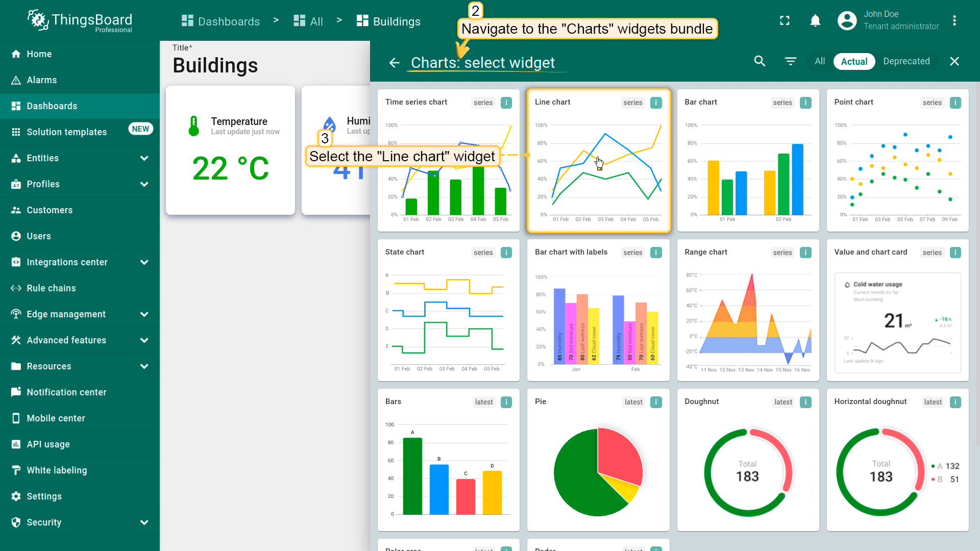Viewport: 980px width, 551px height.
Task: Click the search icon in widget selector
Action: (x=759, y=61)
